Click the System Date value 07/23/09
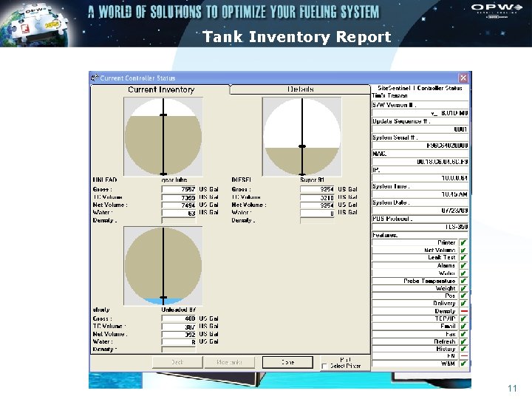This screenshot has height=399, width=532. tap(420, 211)
